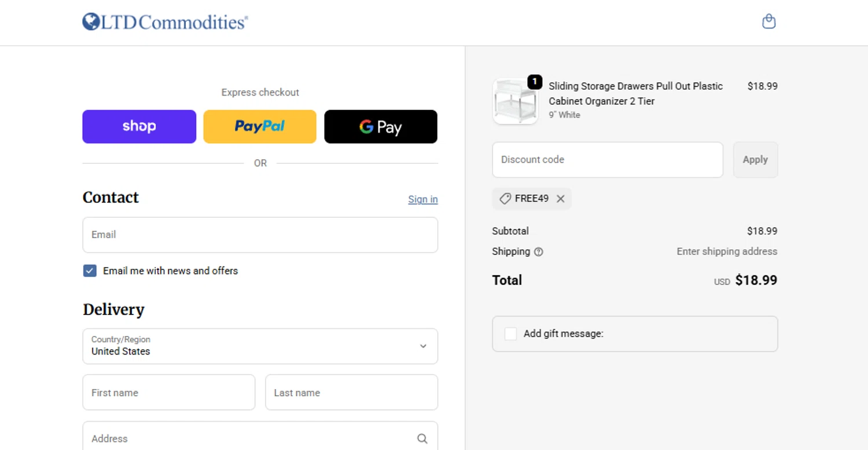Click the FREE49 discount tag icon
Viewport: 868px width, 450px height.
[x=505, y=199]
